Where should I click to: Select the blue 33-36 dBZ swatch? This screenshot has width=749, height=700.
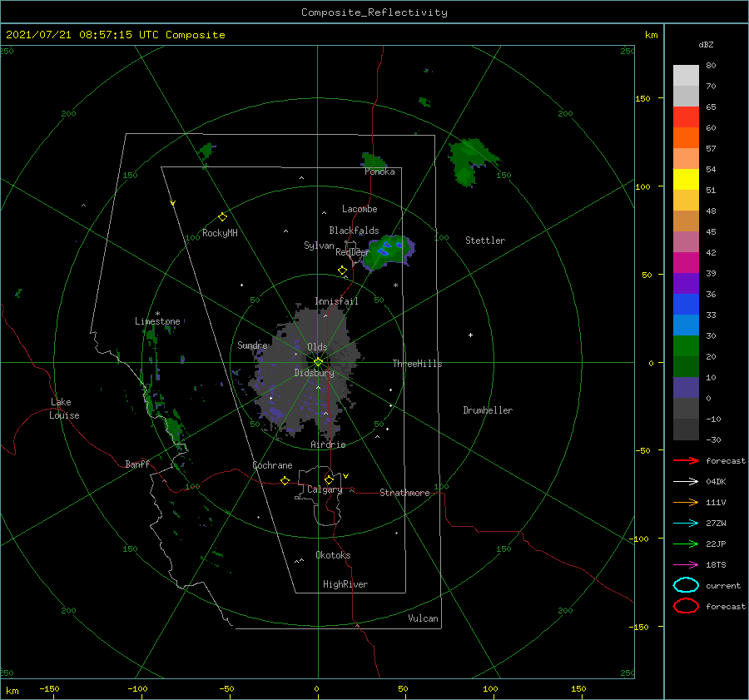pyautogui.click(x=686, y=305)
